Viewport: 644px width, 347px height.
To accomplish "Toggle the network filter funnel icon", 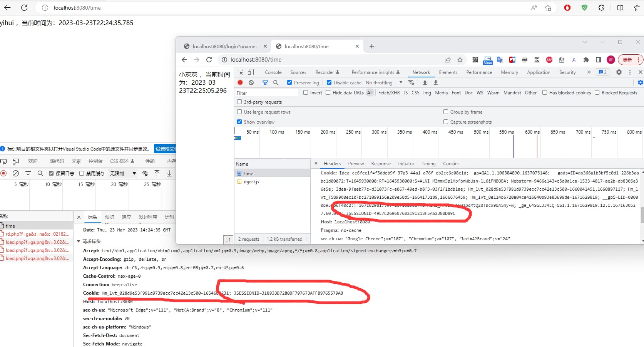I will point(265,82).
